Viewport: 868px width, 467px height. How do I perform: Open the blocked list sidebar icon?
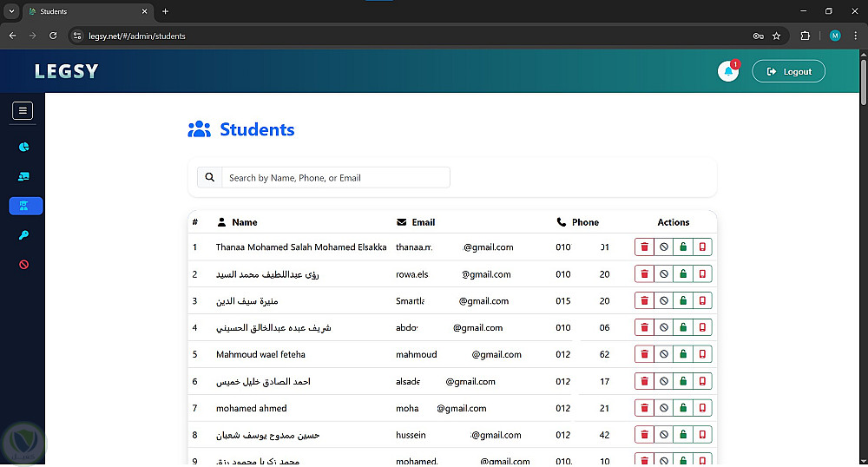coord(23,265)
